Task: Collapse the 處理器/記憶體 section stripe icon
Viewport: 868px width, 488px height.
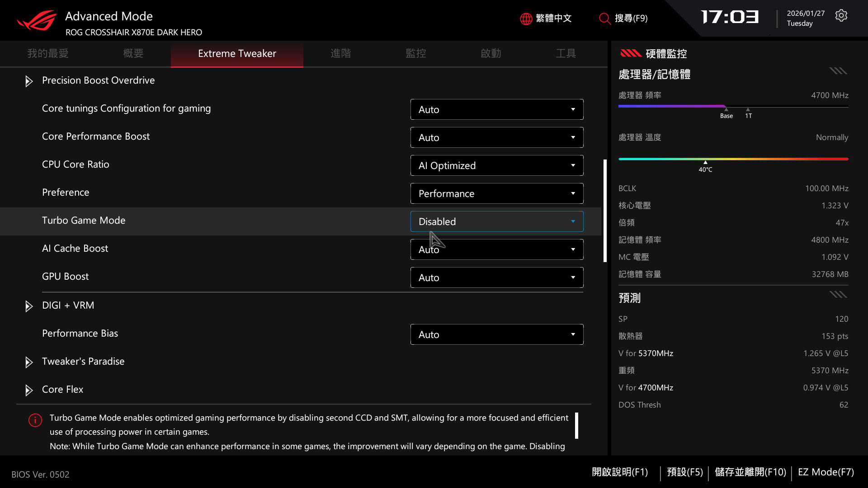Action: click(838, 71)
